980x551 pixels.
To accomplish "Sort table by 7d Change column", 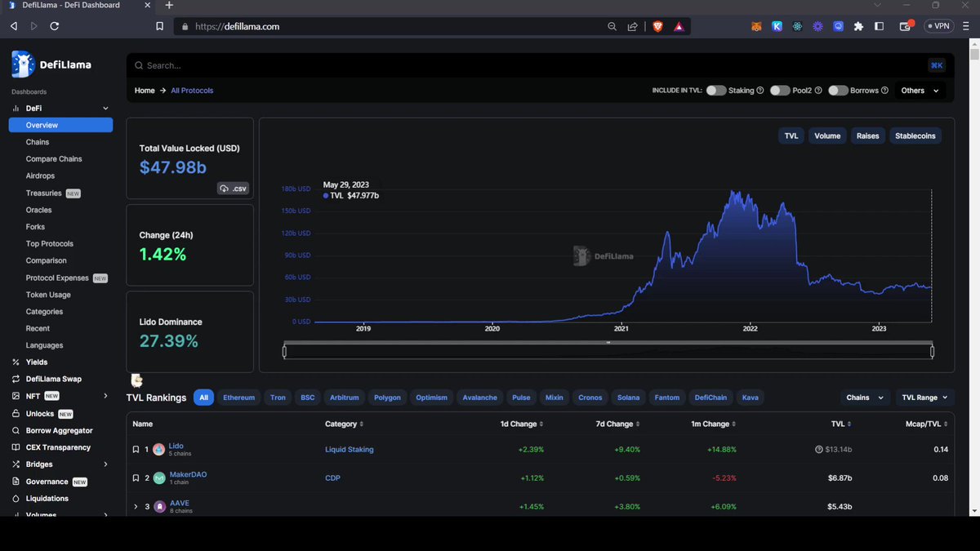I will [x=618, y=424].
